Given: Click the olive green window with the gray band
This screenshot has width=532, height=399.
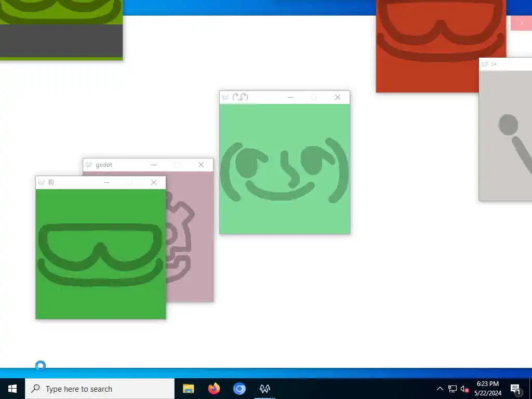Looking at the screenshot, I should pos(61,31).
